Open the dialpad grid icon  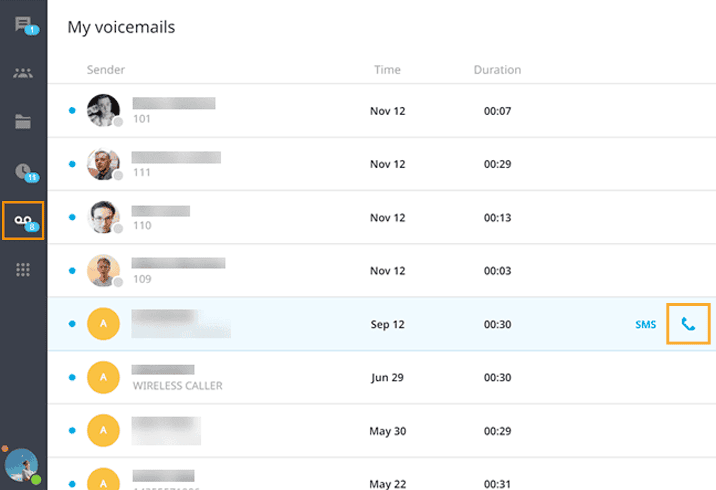coord(23,269)
